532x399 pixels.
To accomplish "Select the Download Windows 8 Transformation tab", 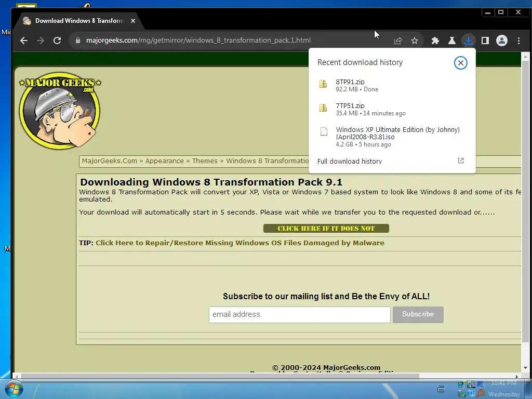I will click(x=79, y=21).
